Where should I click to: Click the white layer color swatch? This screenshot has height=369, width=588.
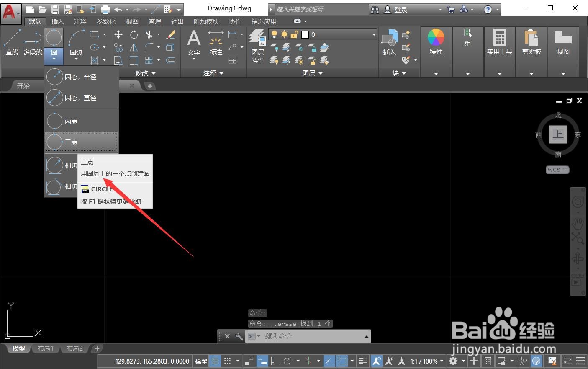[305, 34]
